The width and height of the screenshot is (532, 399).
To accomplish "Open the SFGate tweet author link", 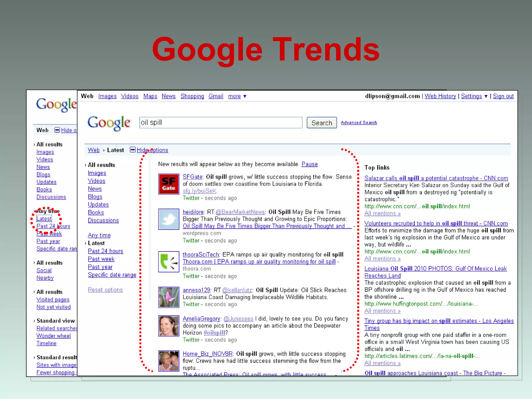I will tap(192, 177).
